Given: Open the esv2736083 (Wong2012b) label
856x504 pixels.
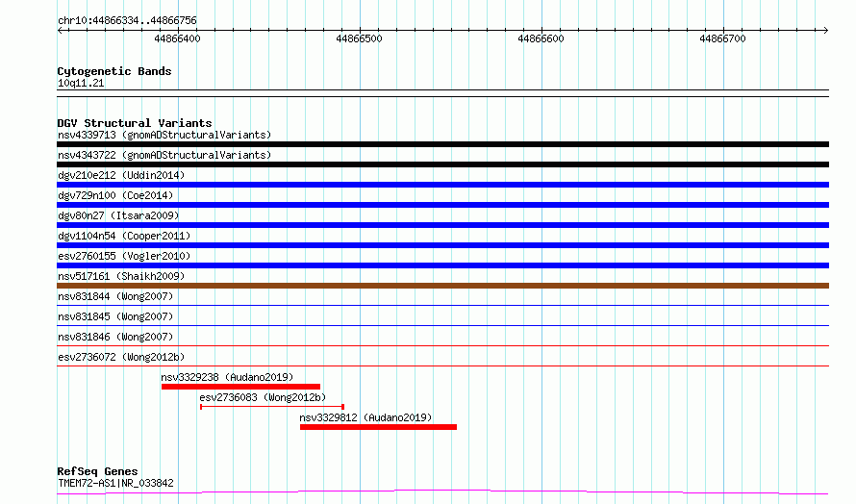Looking at the screenshot, I should pyautogui.click(x=263, y=397).
